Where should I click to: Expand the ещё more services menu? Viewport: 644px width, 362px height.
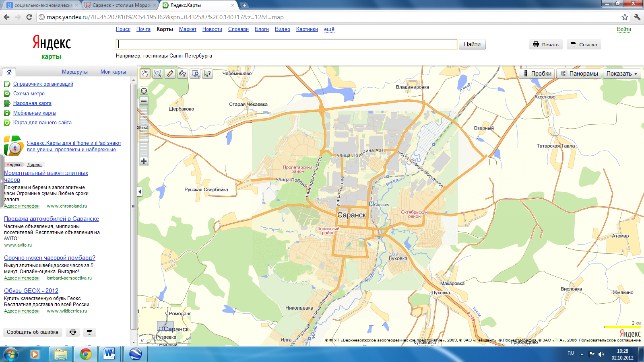tap(329, 29)
